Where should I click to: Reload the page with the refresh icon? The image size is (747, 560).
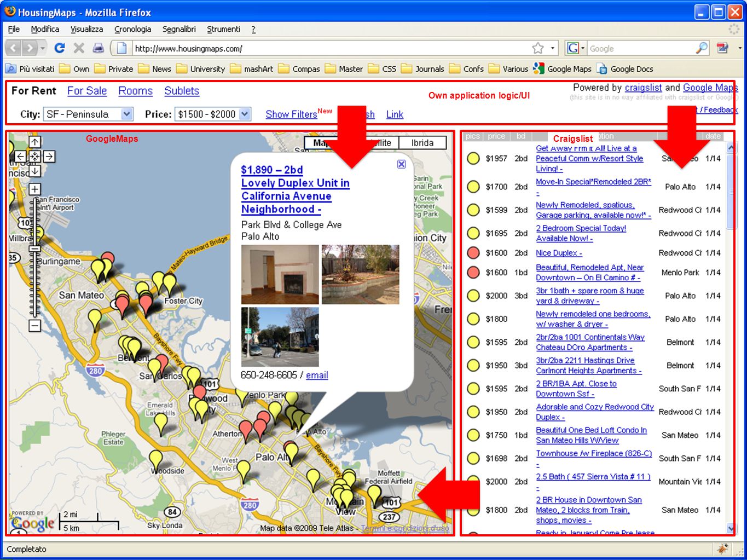click(60, 48)
